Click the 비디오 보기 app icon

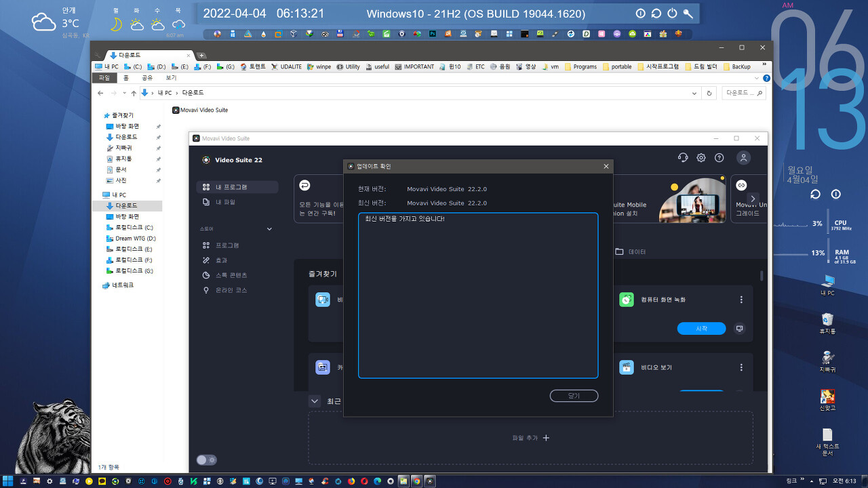tap(627, 367)
